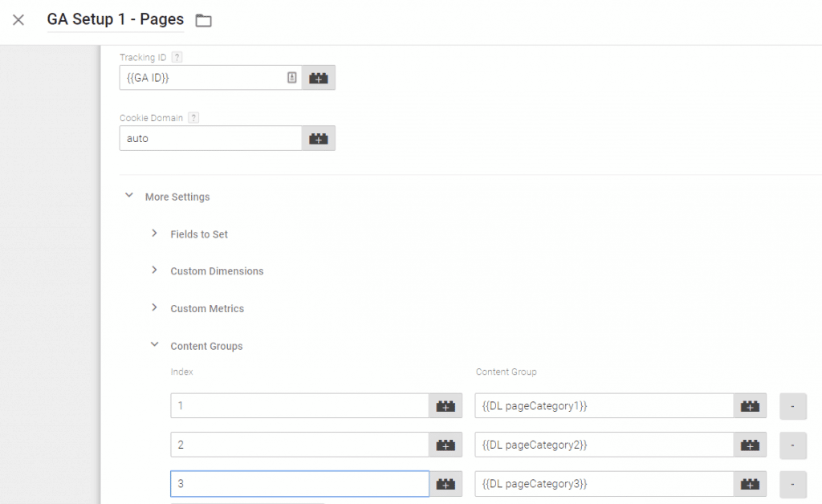Open the Tracking ID help tooltip
Screen dimensions: 822x504
tap(176, 56)
